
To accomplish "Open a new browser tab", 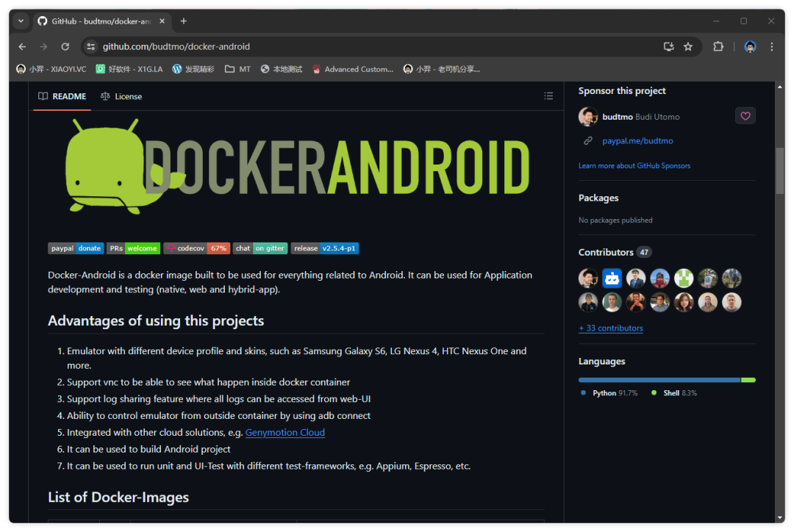I will click(x=184, y=21).
